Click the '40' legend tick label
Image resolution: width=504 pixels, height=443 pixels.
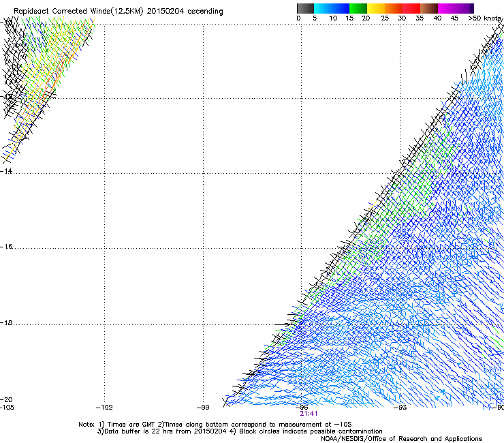point(437,18)
